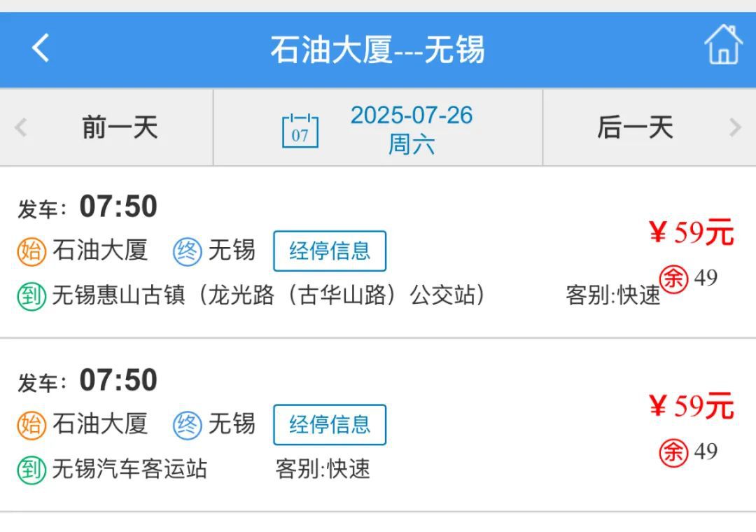Open the calendar date picker icon
The height and width of the screenshot is (532, 756).
click(300, 130)
